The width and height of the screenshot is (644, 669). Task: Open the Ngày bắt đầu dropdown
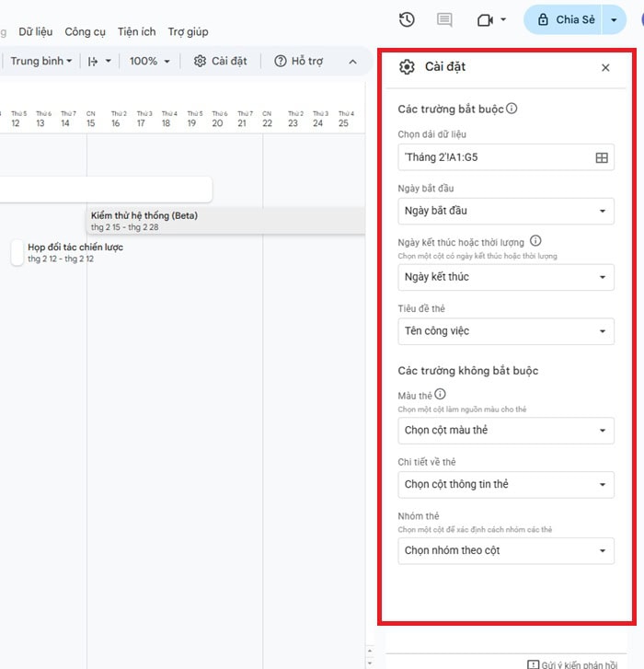[505, 211]
